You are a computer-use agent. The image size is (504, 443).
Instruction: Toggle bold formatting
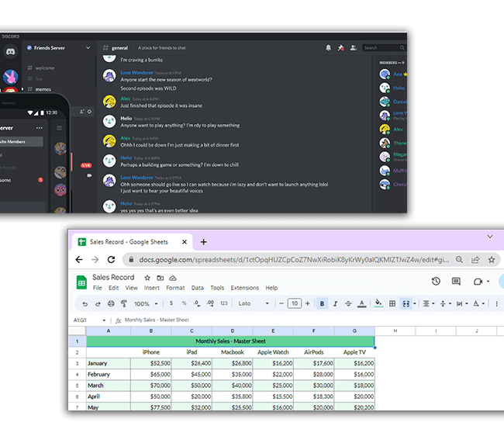(x=322, y=303)
